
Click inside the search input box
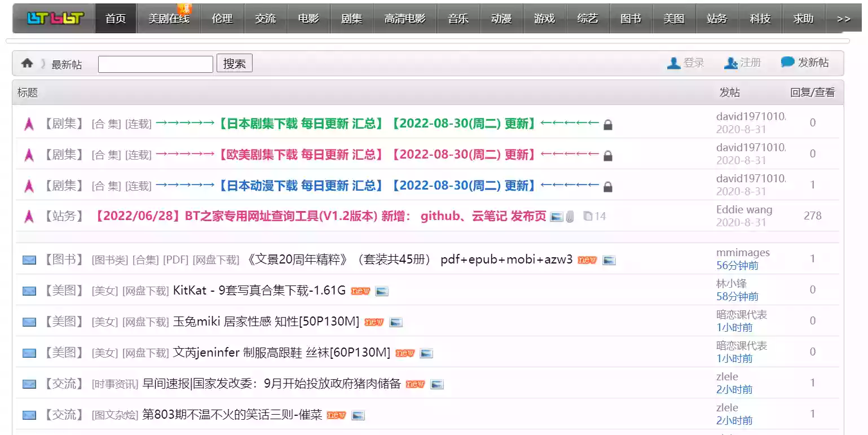point(155,63)
